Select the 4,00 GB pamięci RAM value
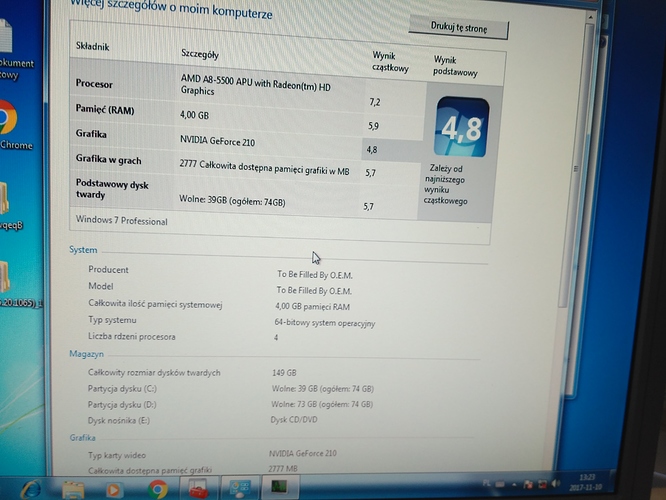 312,306
